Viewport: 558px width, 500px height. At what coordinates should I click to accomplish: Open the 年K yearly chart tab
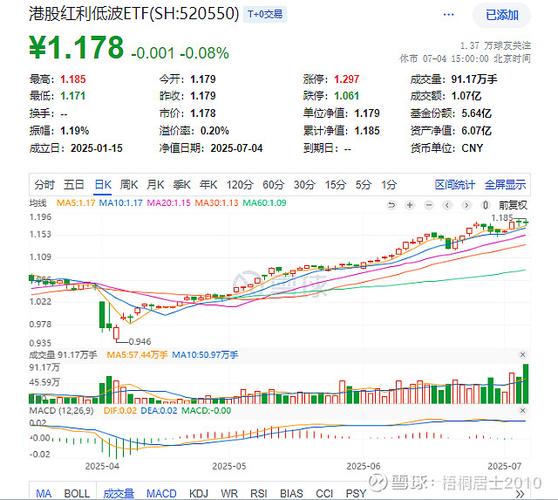[x=208, y=185]
